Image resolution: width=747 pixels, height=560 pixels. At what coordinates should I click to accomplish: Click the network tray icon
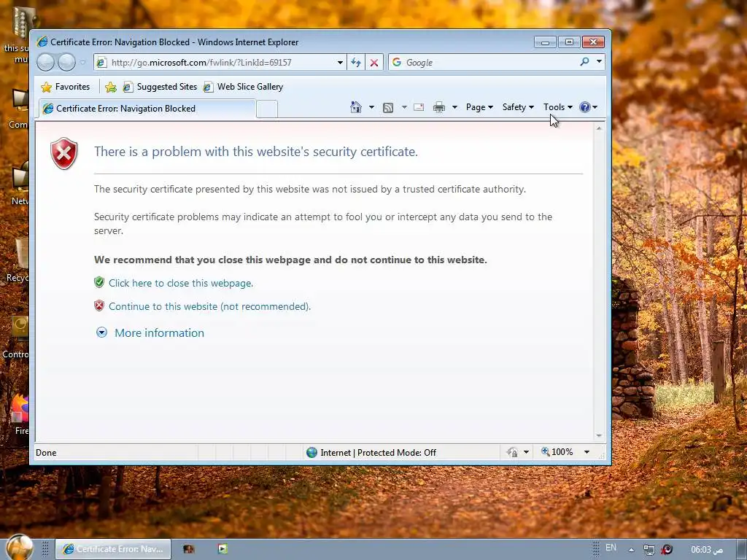click(649, 550)
